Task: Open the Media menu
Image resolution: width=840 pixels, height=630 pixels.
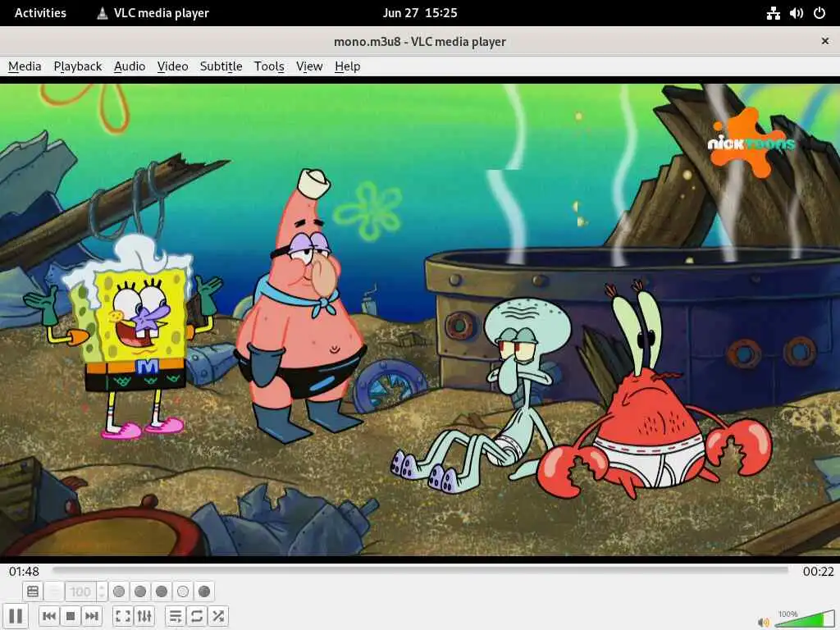Action: click(x=25, y=66)
